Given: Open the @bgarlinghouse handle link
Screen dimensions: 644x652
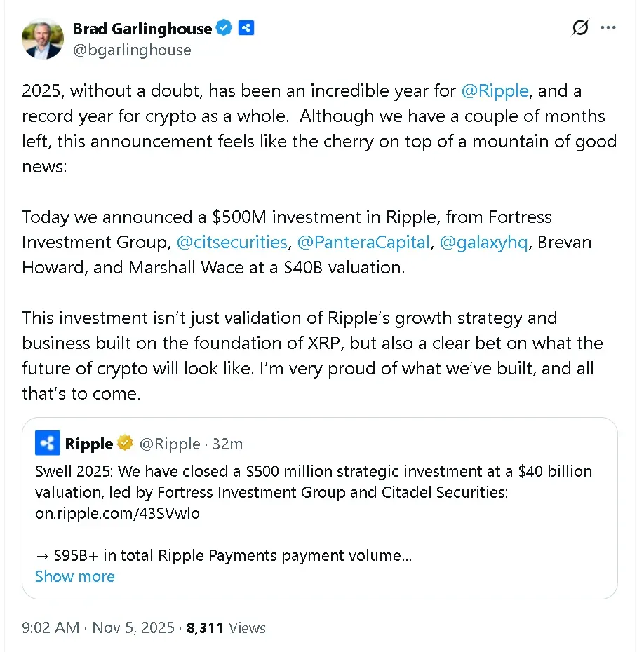Looking at the screenshot, I should coord(131,50).
